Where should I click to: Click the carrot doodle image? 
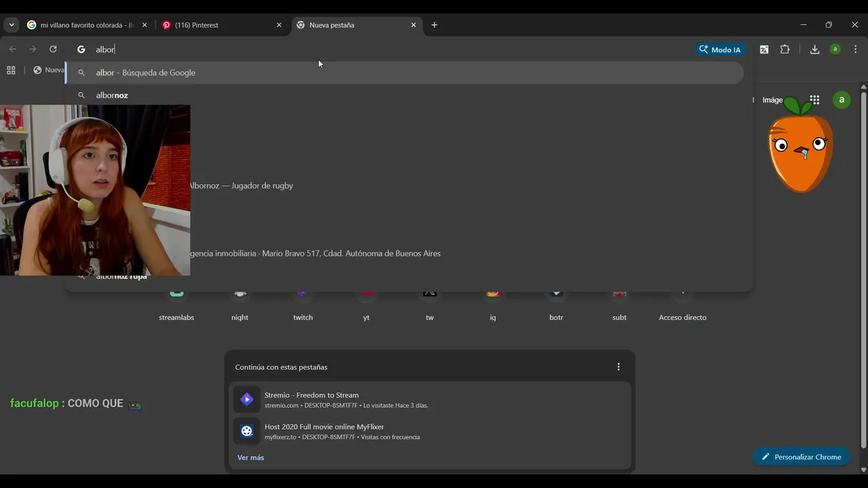(800, 146)
